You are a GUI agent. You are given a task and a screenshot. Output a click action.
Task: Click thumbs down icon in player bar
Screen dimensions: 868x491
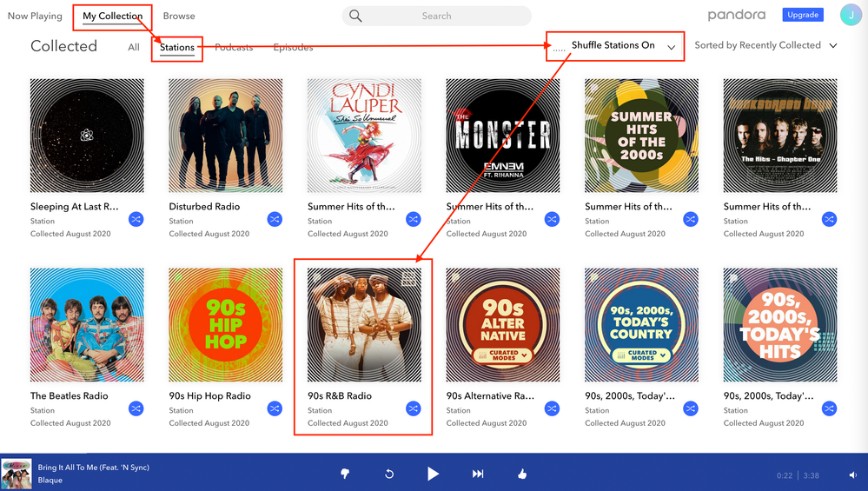point(345,474)
